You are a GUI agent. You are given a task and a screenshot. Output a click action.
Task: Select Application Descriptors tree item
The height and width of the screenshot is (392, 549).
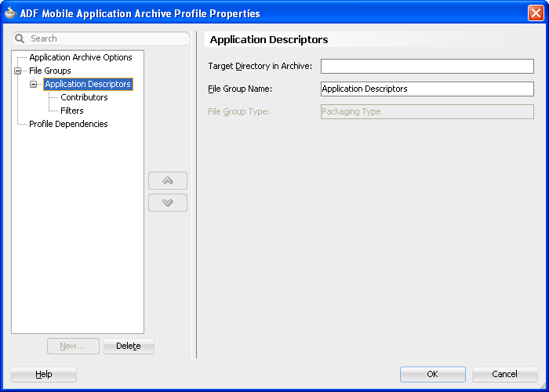coord(88,84)
